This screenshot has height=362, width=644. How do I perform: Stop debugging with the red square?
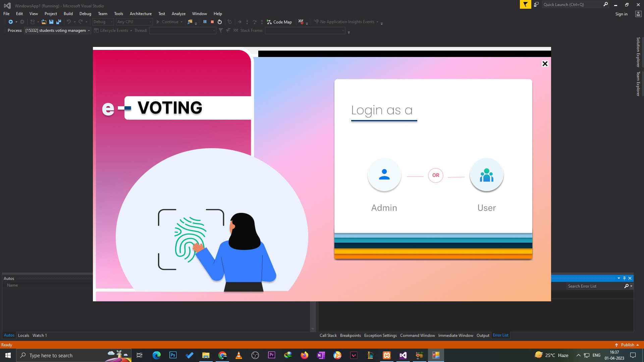tap(212, 22)
